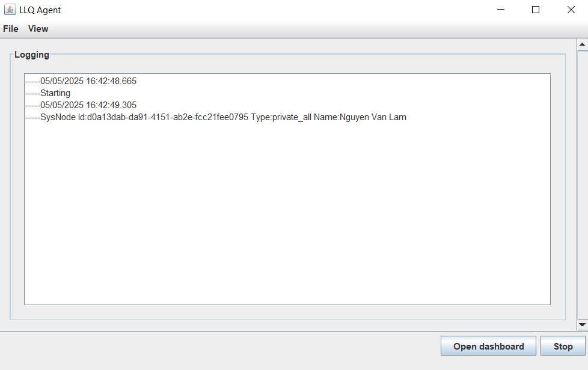
Task: Click the LLQ Agent window title text
Action: click(40, 10)
